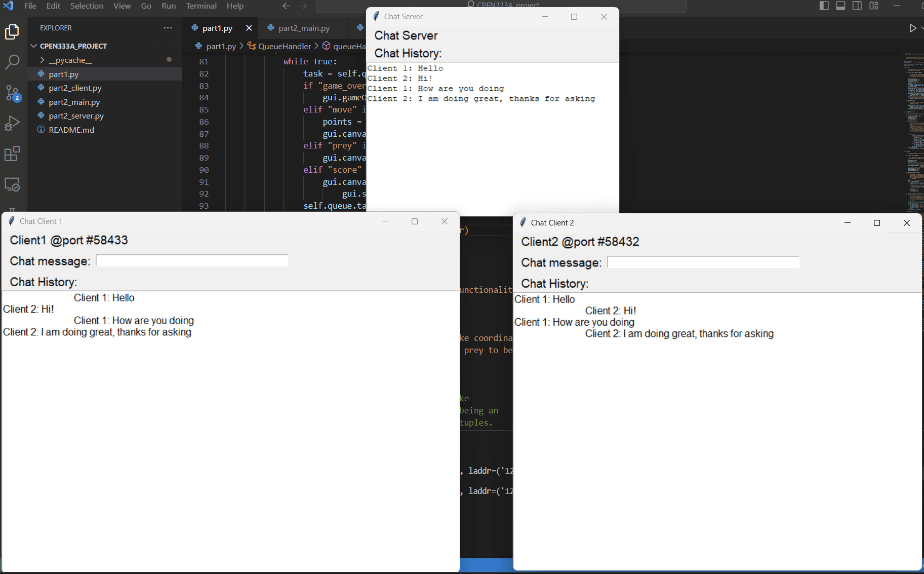Open the Run and Debug panel
This screenshot has width=924, height=574.
12,123
